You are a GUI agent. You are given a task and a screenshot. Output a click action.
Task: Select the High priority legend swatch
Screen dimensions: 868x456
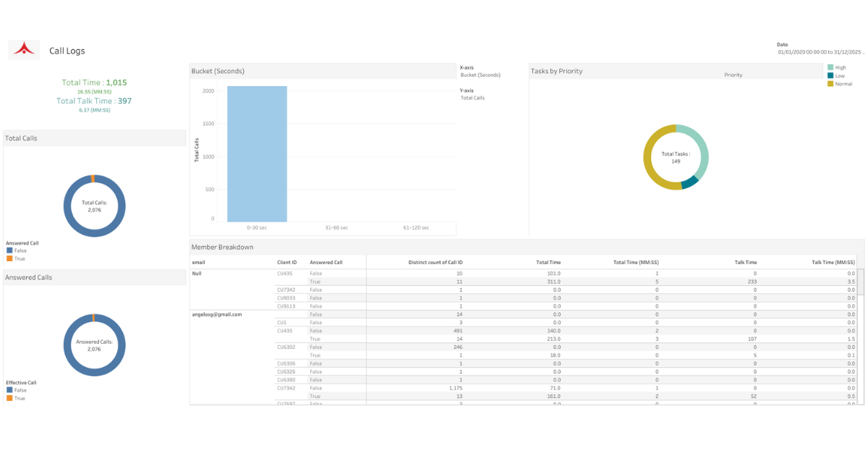[x=830, y=67]
